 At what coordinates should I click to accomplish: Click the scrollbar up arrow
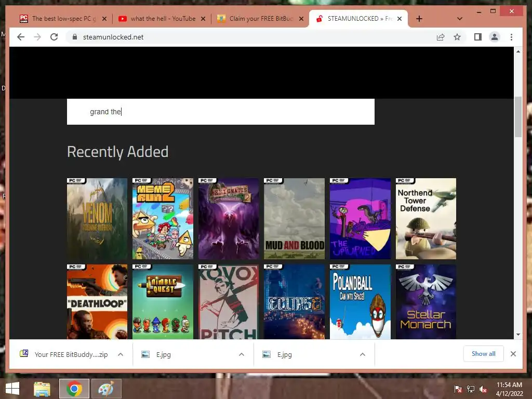pos(518,51)
